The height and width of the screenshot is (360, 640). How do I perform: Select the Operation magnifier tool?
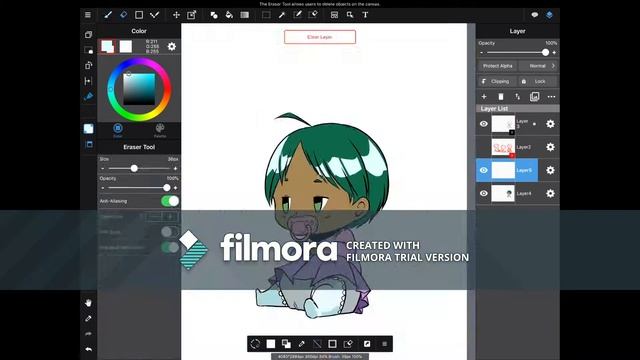coord(350,15)
